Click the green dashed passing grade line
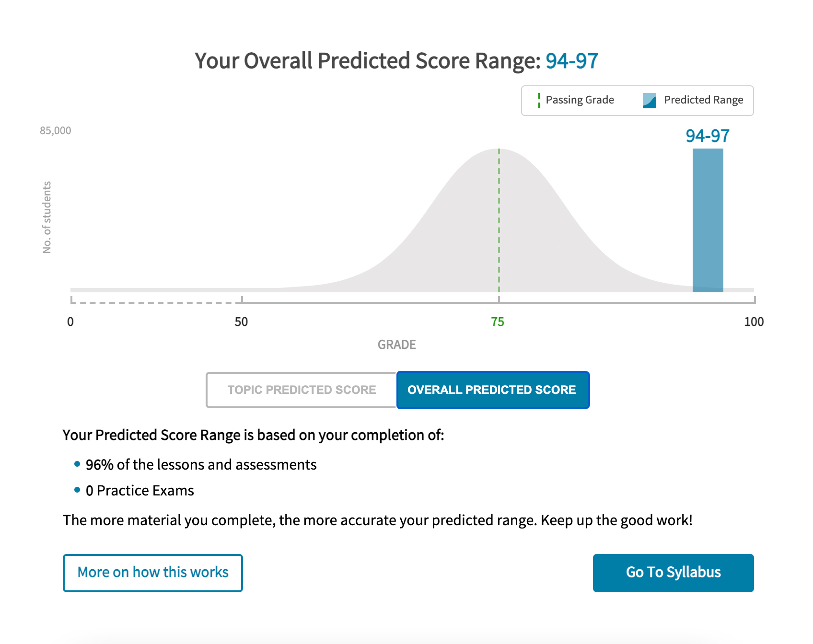This screenshot has width=813, height=644. [x=499, y=220]
